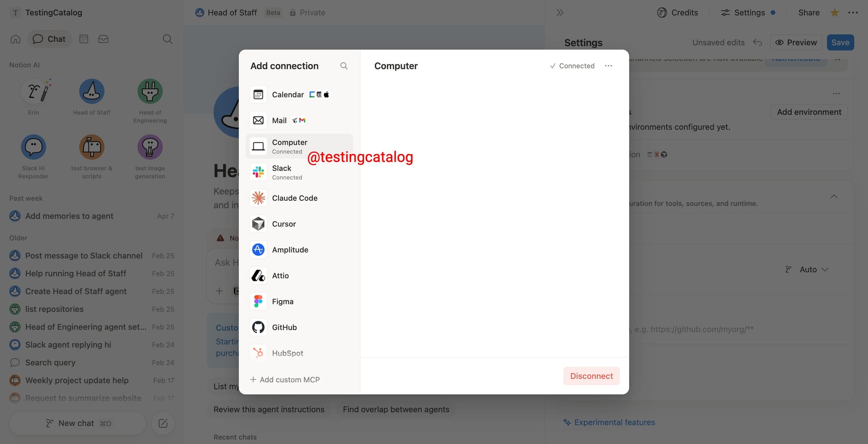
Task: Collapse the configuration section chevron
Action: click(834, 196)
